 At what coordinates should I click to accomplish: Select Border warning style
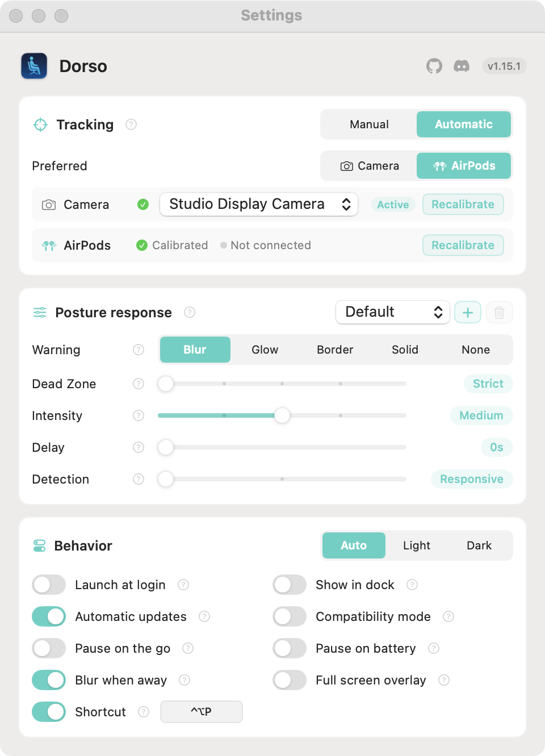335,350
